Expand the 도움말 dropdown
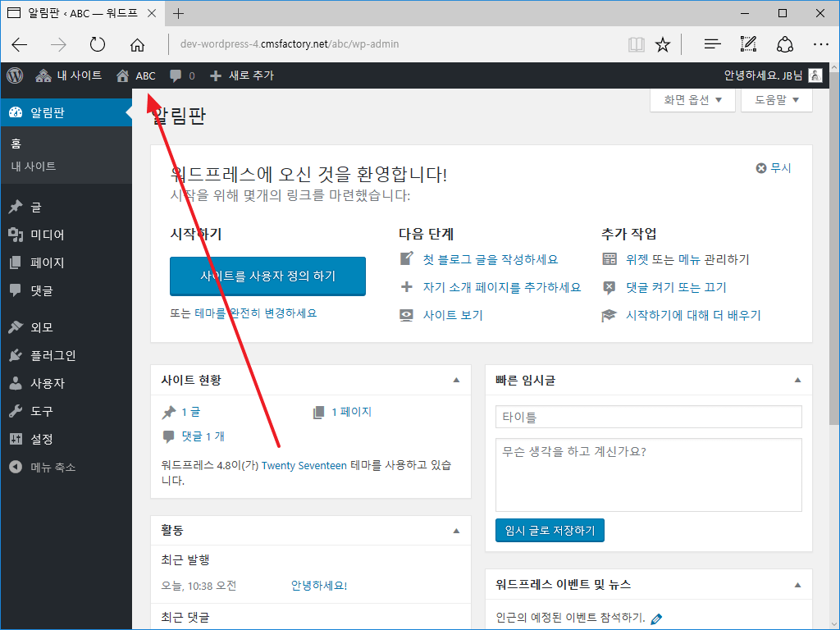Viewport: 840px width, 630px height. (776, 100)
